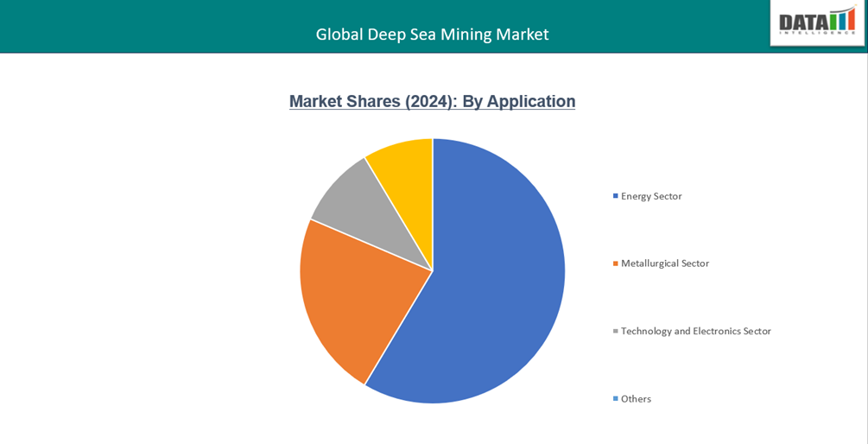Click the Others legend marker square

(x=615, y=399)
